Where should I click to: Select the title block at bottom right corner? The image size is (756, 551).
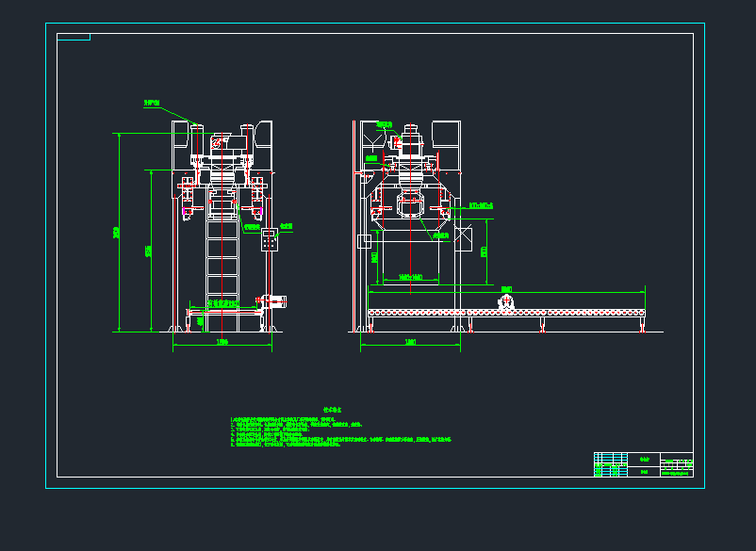point(644,464)
